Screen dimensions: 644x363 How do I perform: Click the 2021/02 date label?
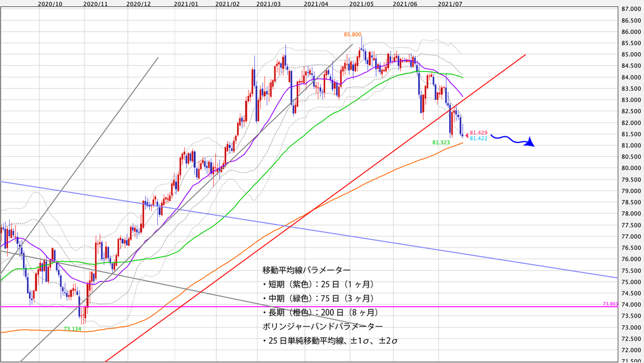pyautogui.click(x=227, y=3)
